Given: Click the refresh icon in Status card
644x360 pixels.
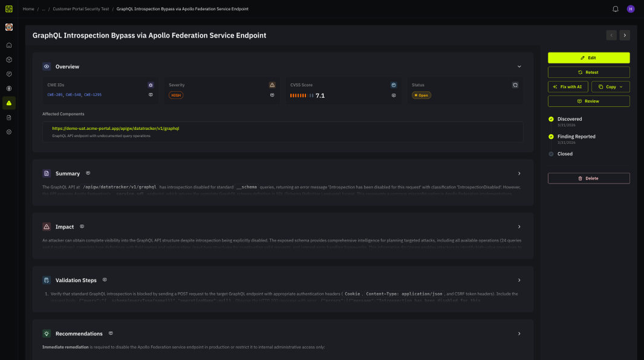Looking at the screenshot, I should (x=515, y=85).
